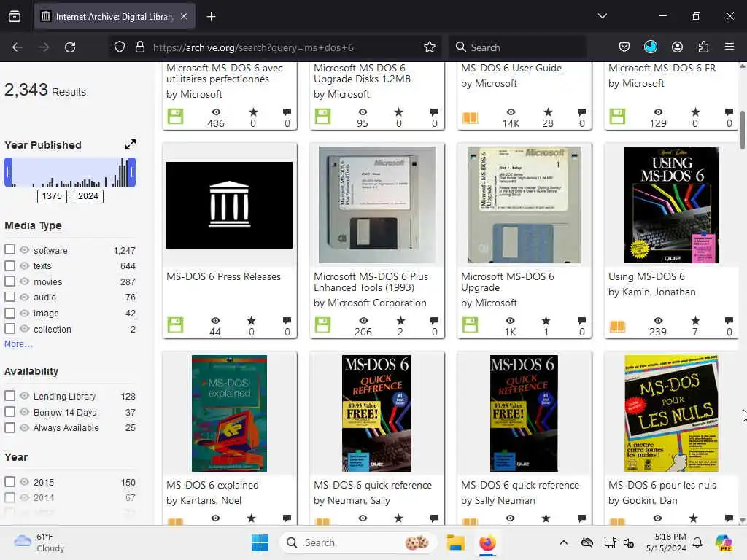Open the MS-DOS pour les nuls cover thumbnail
Viewport: 747px width, 560px height.
[x=671, y=413]
